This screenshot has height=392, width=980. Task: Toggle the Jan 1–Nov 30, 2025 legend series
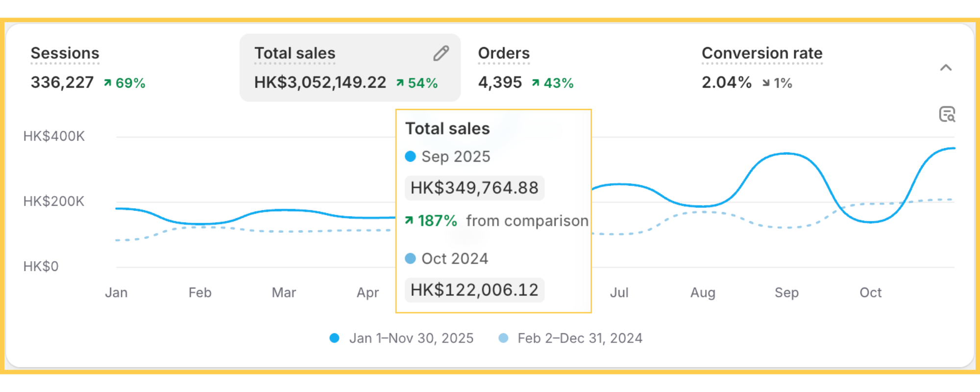[401, 338]
